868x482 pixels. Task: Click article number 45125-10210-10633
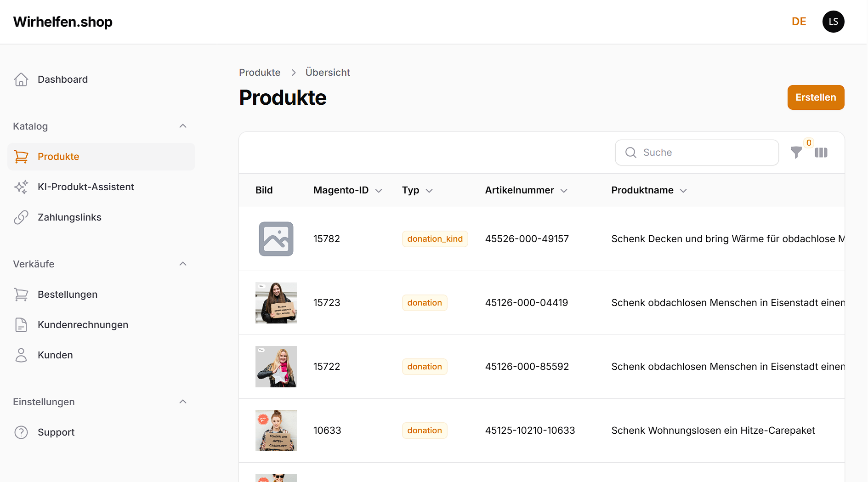(x=530, y=431)
